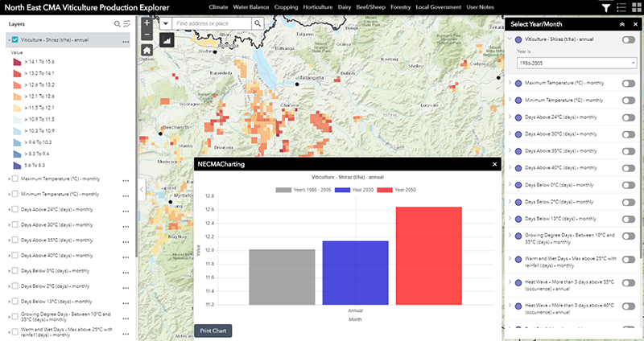Viewport: 644px width, 341px height.
Task: Zoom in on the map
Action: tap(147, 24)
